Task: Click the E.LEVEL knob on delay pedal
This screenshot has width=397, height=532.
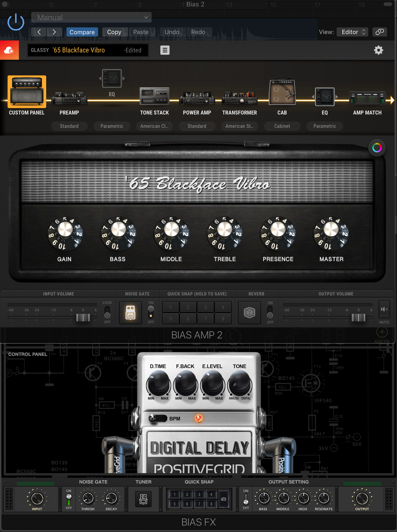Action: tap(213, 383)
